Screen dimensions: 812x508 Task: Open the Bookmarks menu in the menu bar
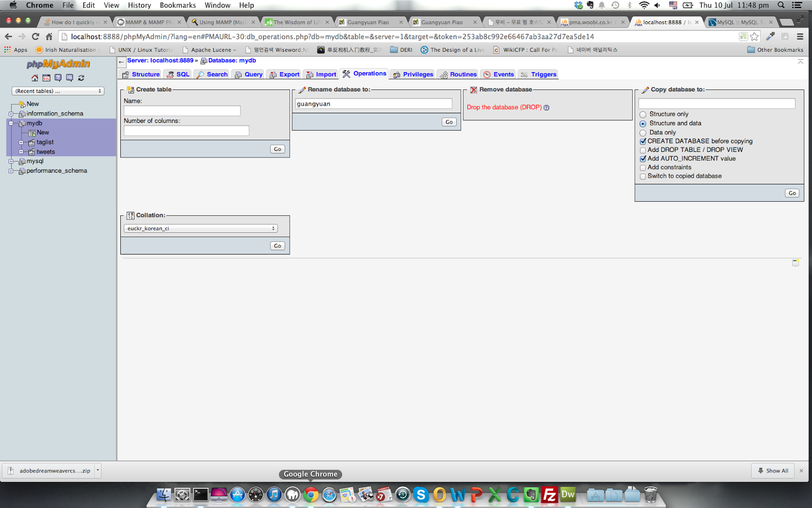(x=178, y=5)
